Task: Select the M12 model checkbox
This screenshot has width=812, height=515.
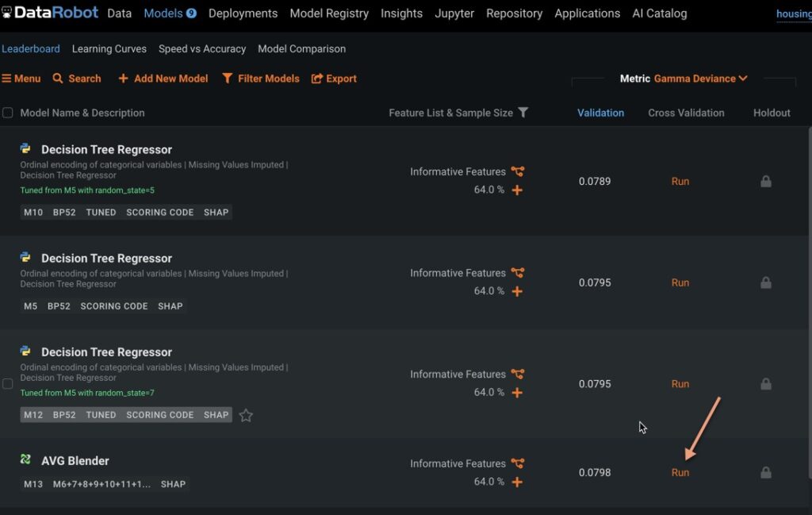Action: point(8,384)
